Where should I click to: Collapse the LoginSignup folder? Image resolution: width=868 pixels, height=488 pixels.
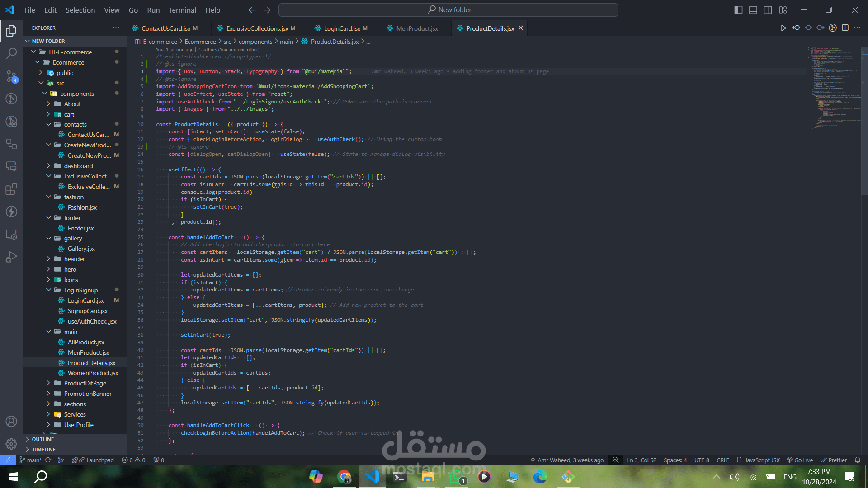pyautogui.click(x=80, y=290)
